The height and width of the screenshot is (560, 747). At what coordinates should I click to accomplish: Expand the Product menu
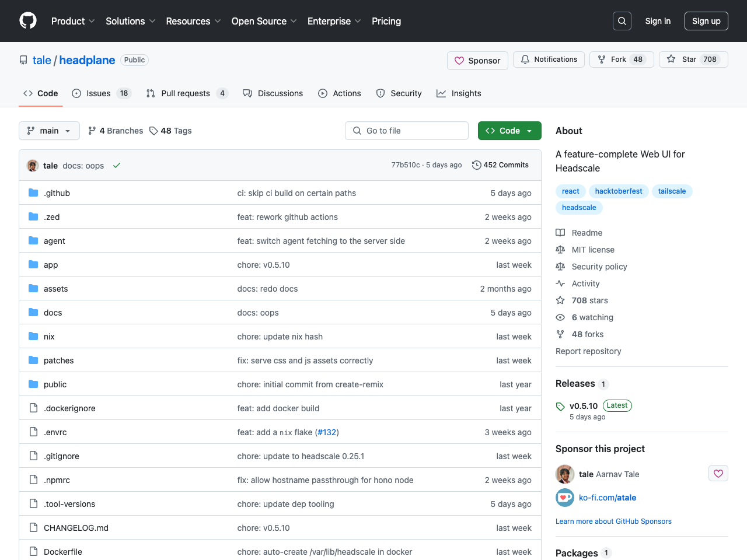(73, 21)
